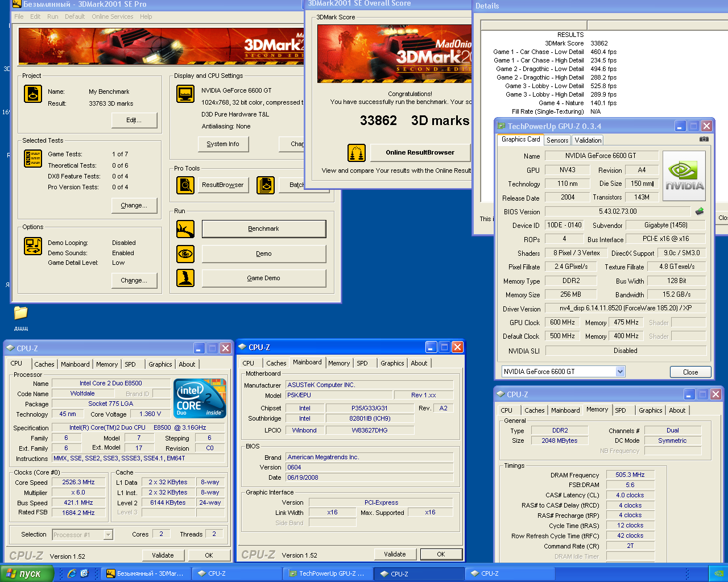
Task: Switch to Validation tab in GPU-Z
Action: 588,140
